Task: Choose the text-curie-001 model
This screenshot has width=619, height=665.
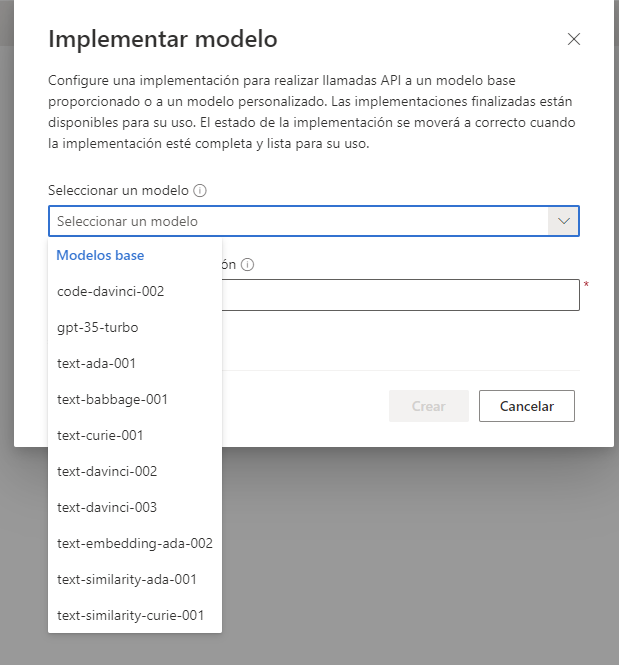Action: 135,436
